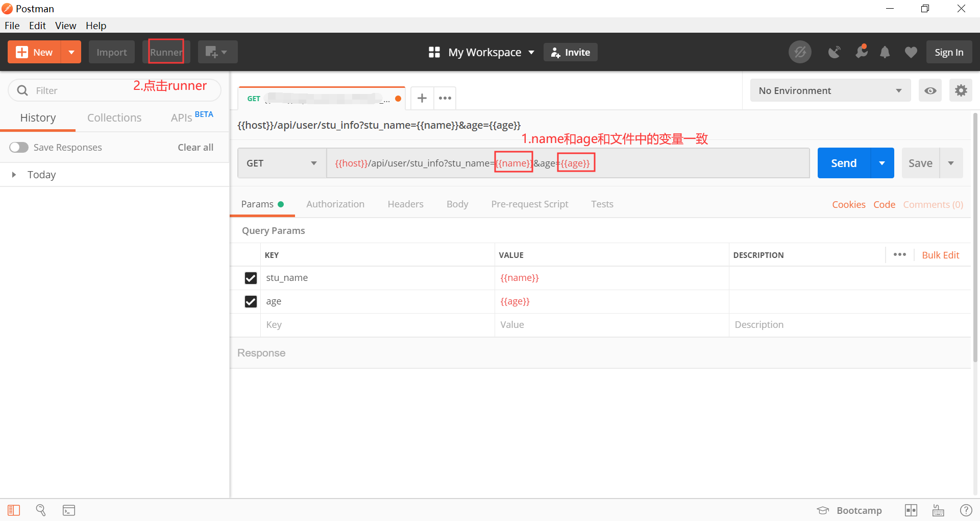Open the Authorization tab
This screenshot has height=521, width=980.
(335, 204)
